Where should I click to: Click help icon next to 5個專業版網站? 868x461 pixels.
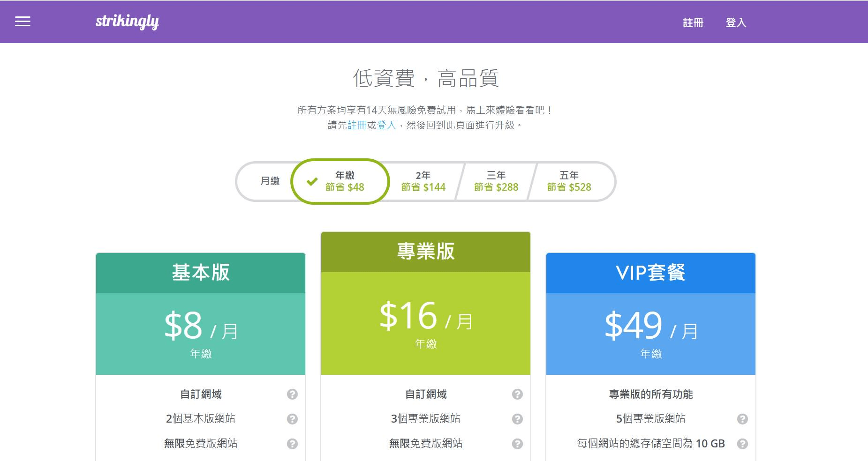(742, 419)
